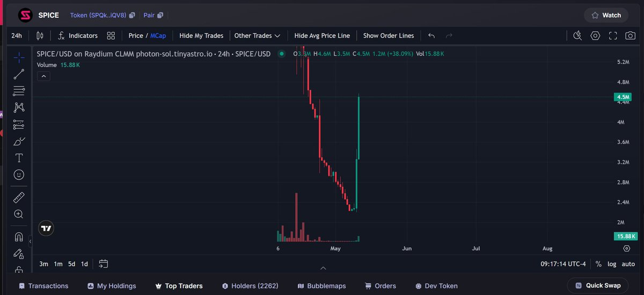The image size is (644, 295).
Task: Toggle Hide Avg Price Line
Action: pyautogui.click(x=322, y=35)
